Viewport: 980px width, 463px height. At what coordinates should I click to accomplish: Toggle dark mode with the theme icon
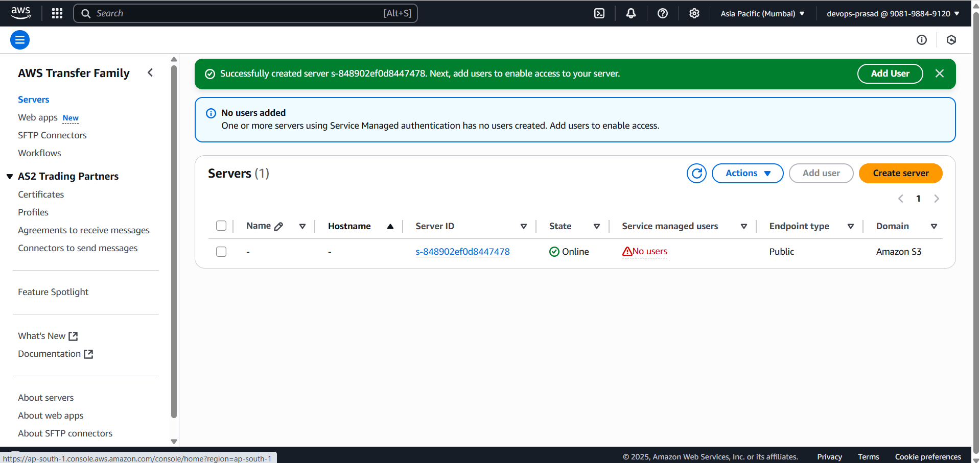click(951, 40)
